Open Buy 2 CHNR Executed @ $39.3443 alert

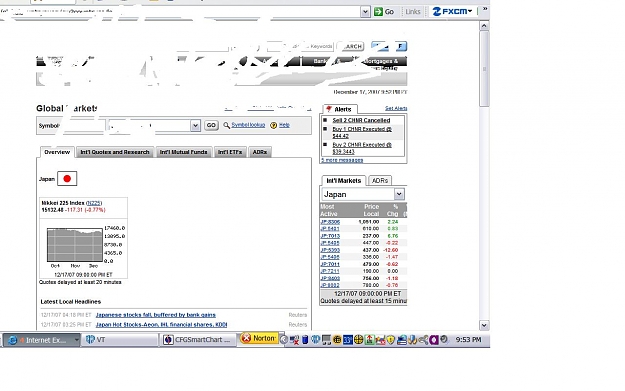point(362,148)
